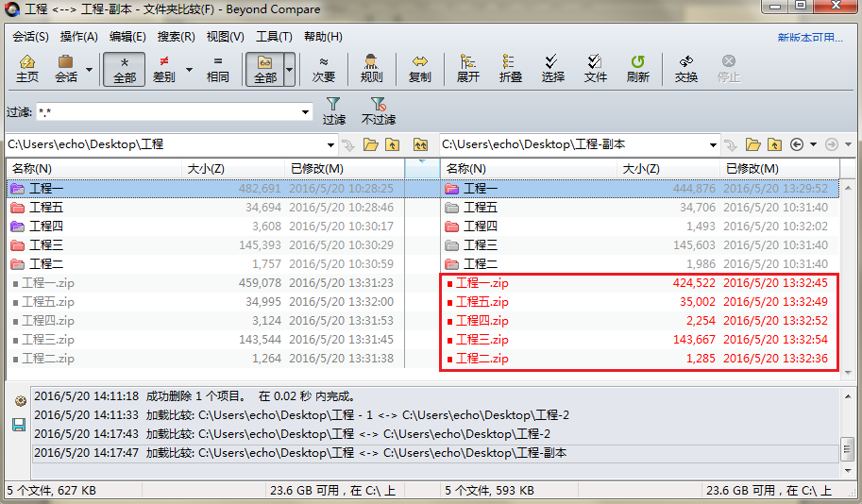
Task: Click the 停止 stop icon
Action: [729, 69]
